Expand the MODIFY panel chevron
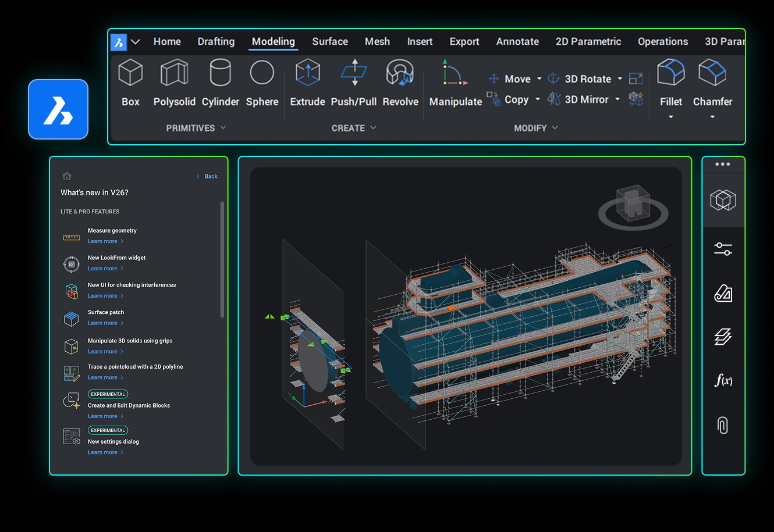The image size is (774, 532). point(555,128)
